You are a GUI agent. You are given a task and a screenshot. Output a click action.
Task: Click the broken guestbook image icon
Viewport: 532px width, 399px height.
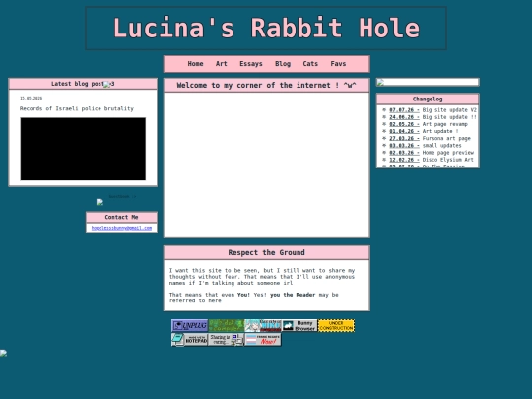(100, 202)
